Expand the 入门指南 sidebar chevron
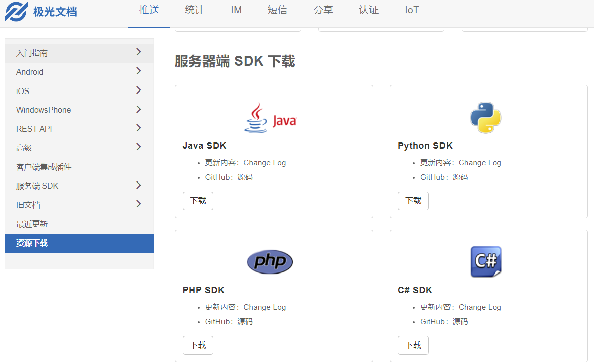 pos(138,52)
